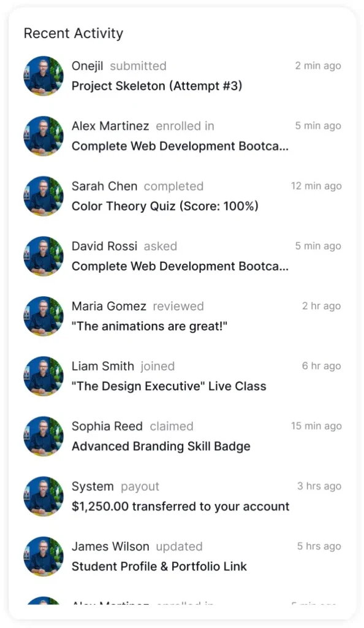Image resolution: width=364 pixels, height=628 pixels.
Task: Click the word submitted after Onejil
Action: click(x=138, y=66)
